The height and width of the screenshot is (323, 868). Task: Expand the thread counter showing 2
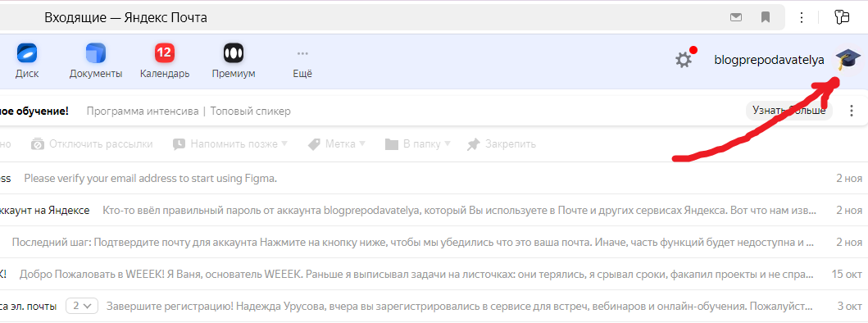tap(82, 306)
